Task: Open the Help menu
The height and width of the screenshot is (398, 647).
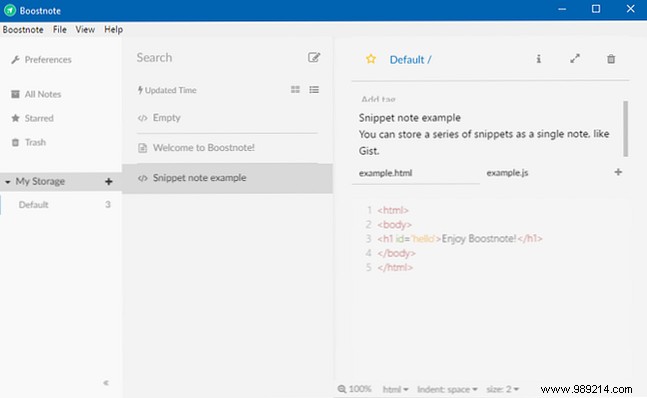Action: click(113, 30)
